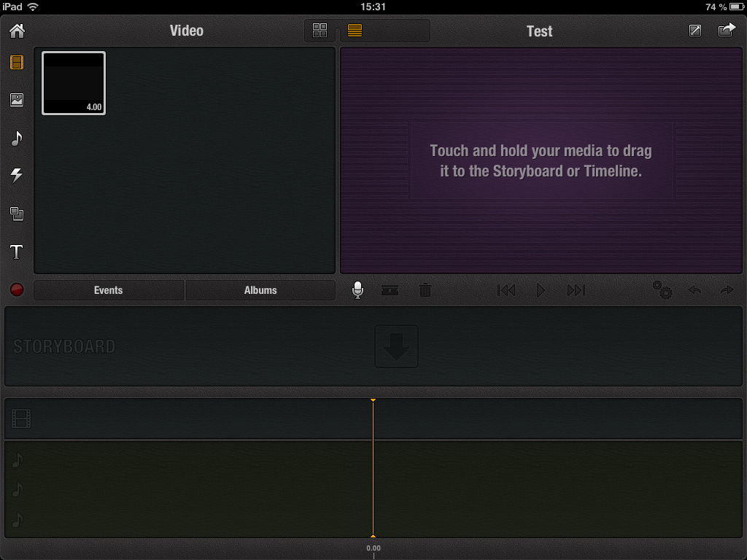Image resolution: width=747 pixels, height=560 pixels.
Task: Edit the project with the pencil icon
Action: pos(695,31)
